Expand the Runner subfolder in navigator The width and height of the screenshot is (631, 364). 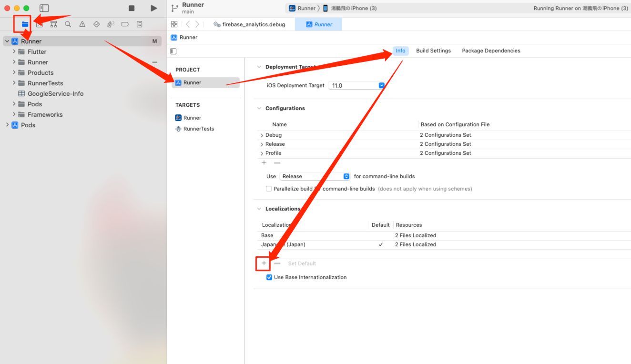point(14,62)
